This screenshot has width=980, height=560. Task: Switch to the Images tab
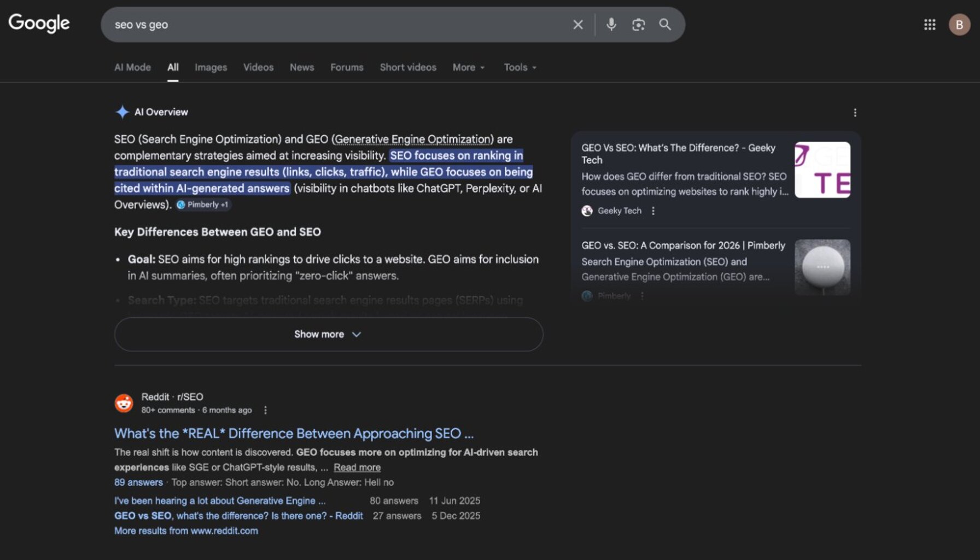(x=211, y=67)
